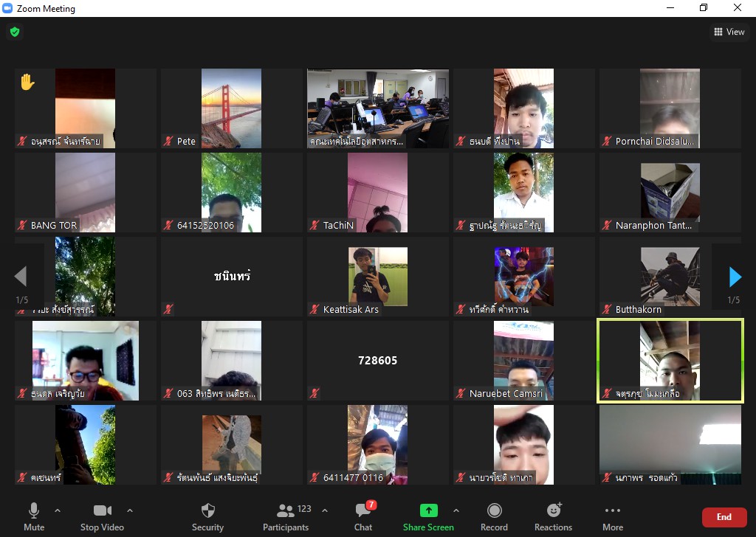This screenshot has width=756, height=537.
Task: Click muted mic icon beside Keattisak Ars
Action: click(315, 309)
